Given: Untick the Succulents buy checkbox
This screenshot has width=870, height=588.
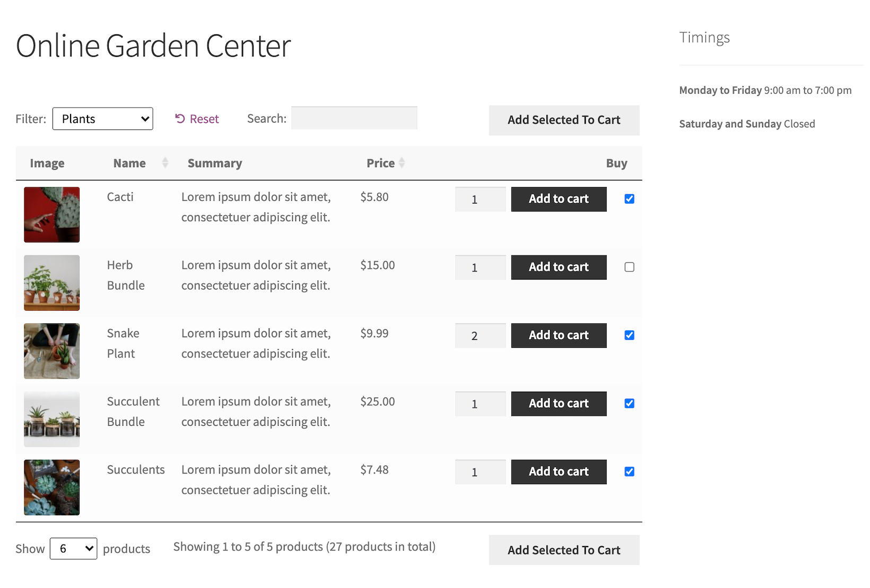Looking at the screenshot, I should [629, 471].
